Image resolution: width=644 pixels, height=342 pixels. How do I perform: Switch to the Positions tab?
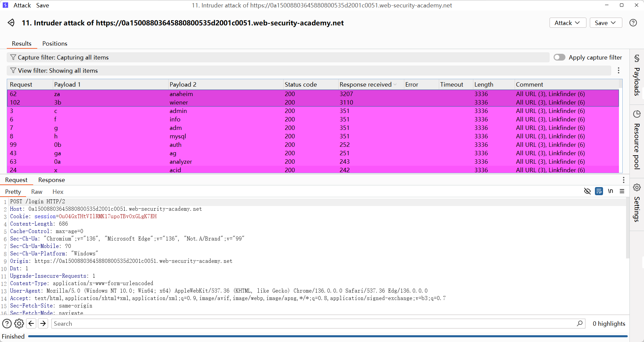(x=55, y=44)
